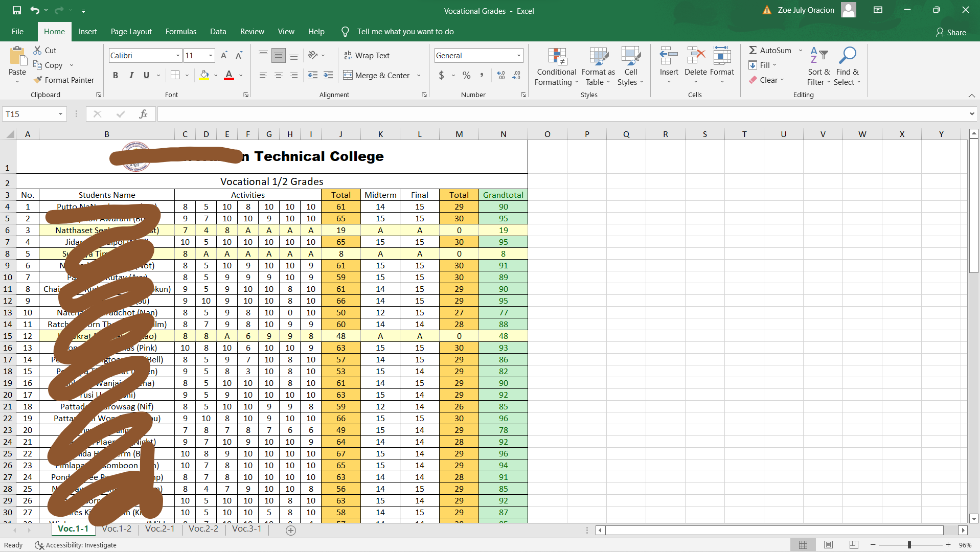Open the Clear dropdown in Editing

click(767, 80)
